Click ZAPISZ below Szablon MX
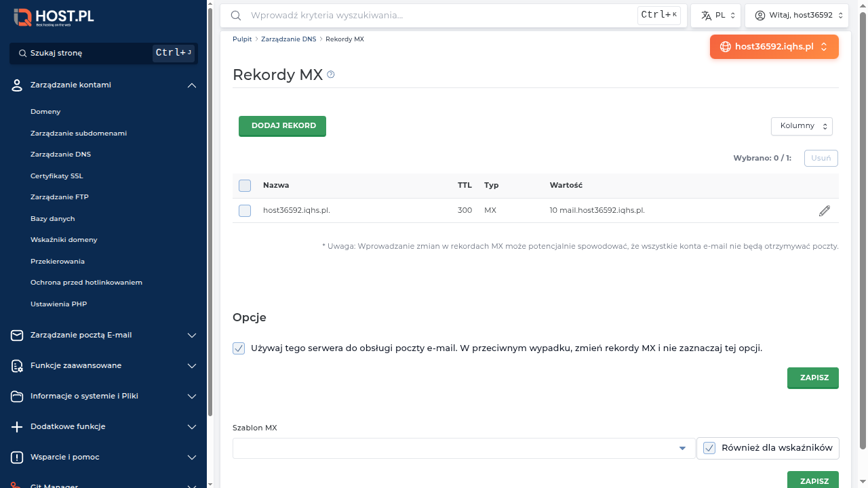This screenshot has width=868, height=488. tap(813, 480)
